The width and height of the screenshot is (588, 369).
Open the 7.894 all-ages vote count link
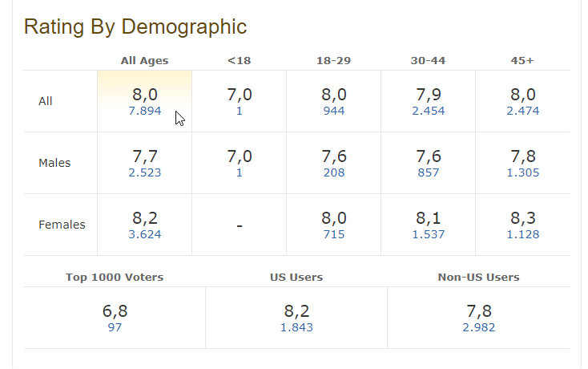pyautogui.click(x=145, y=111)
